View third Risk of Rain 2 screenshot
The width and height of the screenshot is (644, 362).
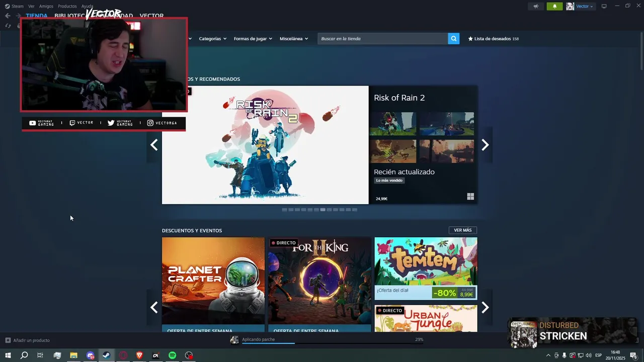click(x=393, y=151)
